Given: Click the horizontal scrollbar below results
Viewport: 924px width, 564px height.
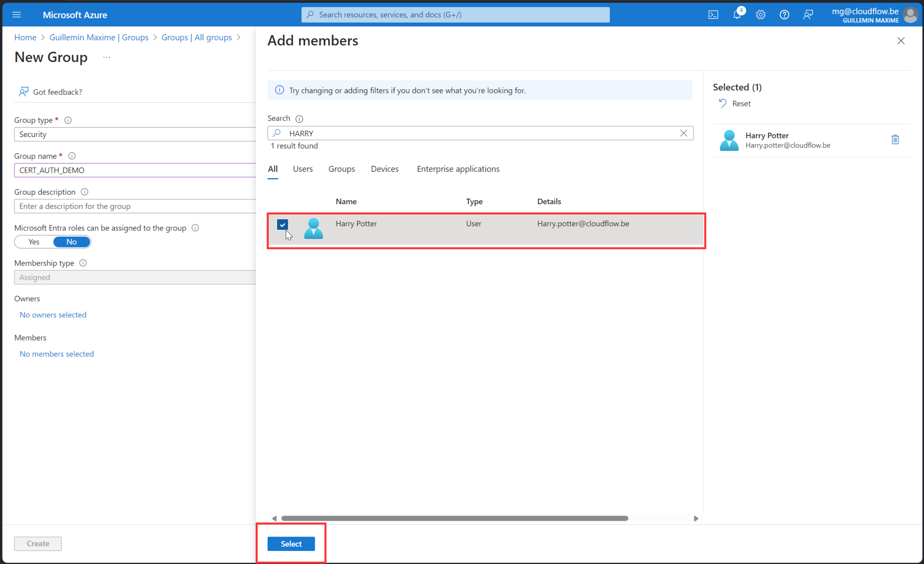Looking at the screenshot, I should (455, 518).
